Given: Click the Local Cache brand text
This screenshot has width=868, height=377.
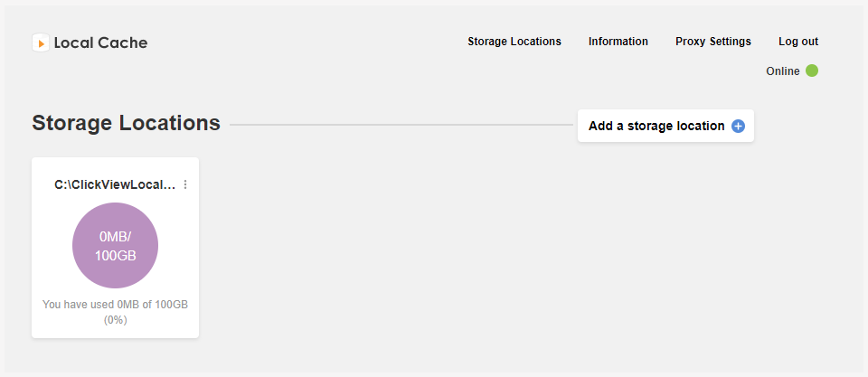Looking at the screenshot, I should [100, 42].
